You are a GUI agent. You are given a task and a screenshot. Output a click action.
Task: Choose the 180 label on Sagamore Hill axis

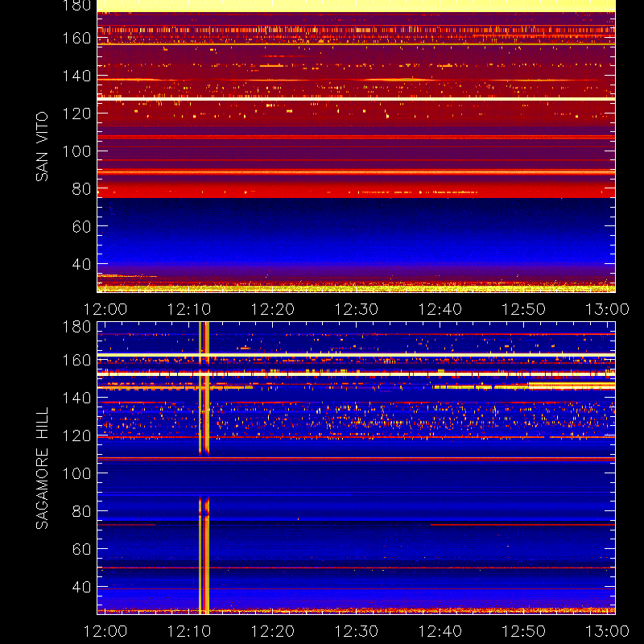point(76,327)
